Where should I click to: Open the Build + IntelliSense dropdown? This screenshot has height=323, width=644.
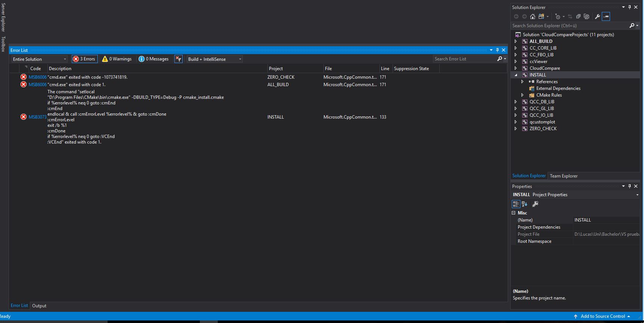[214, 59]
